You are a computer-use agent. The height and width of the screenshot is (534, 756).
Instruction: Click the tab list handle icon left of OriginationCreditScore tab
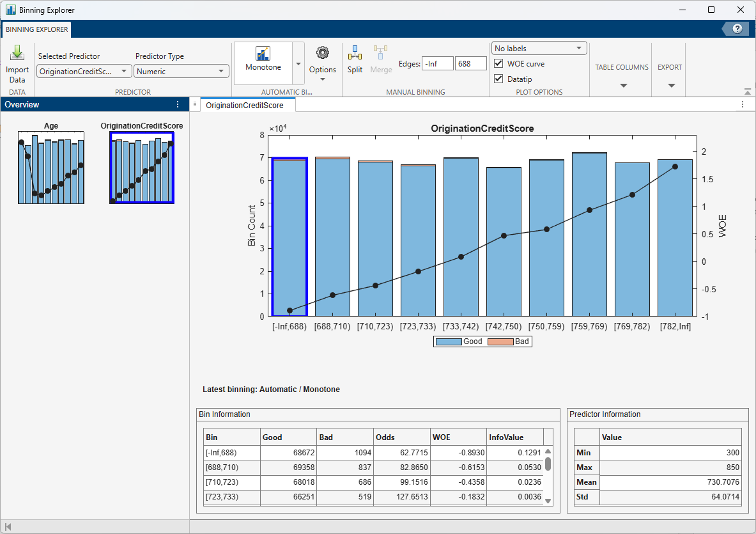coord(195,104)
